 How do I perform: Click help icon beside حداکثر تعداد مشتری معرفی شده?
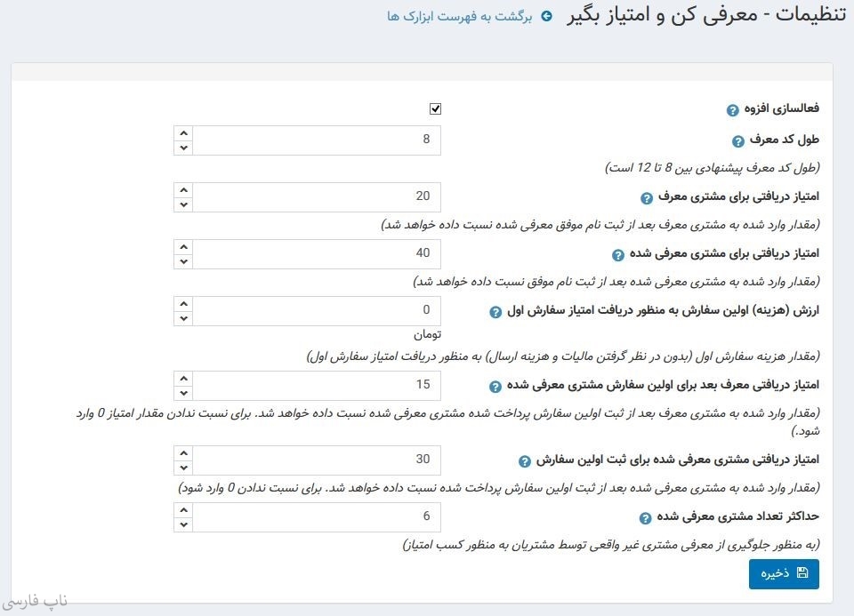pyautogui.click(x=645, y=518)
